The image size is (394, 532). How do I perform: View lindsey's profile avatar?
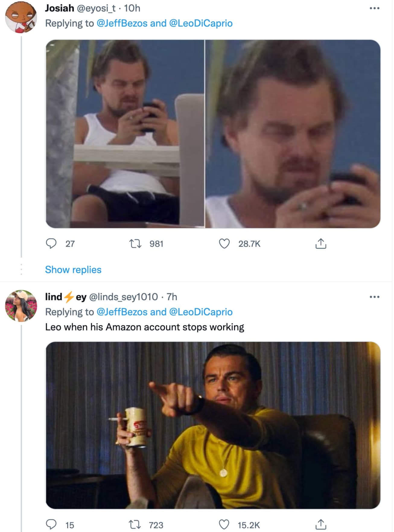[21, 306]
